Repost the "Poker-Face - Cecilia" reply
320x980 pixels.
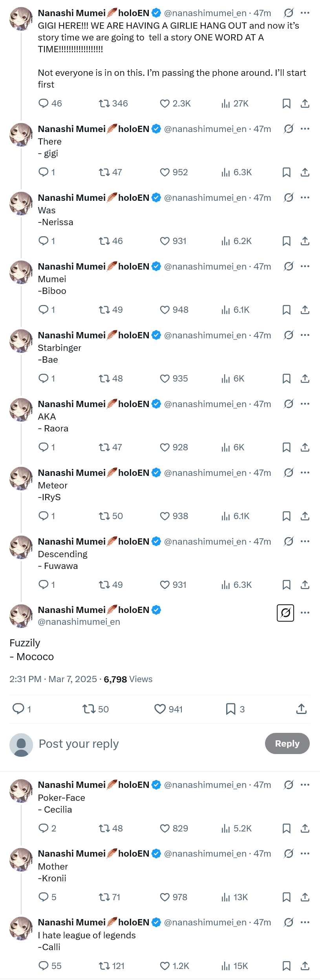click(104, 828)
